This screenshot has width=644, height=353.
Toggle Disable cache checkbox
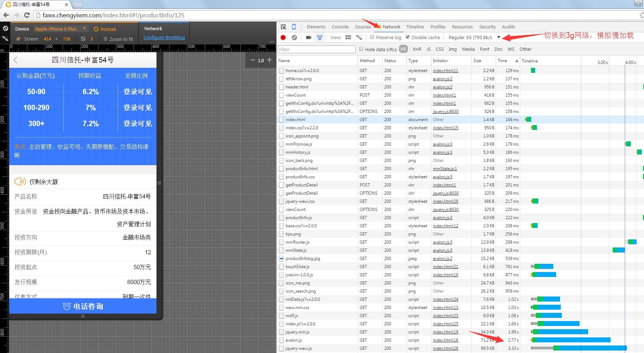pos(408,37)
